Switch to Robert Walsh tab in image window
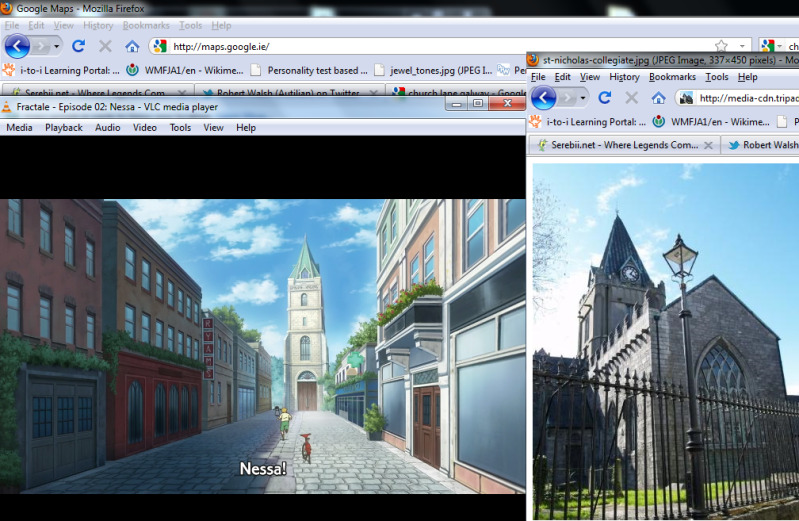799x521 pixels. (761, 145)
